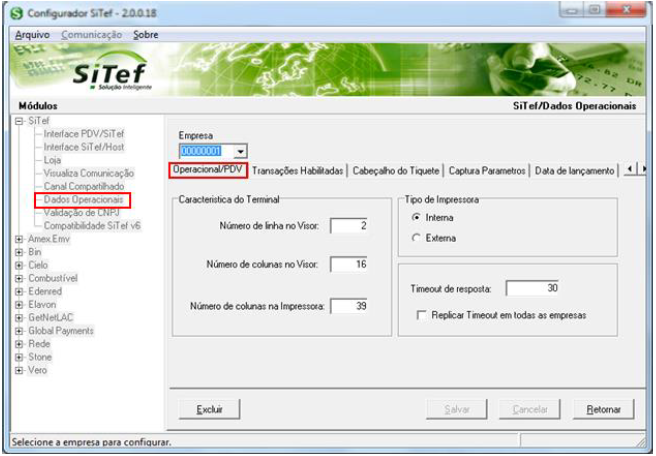Switch to the Transações Habilitadas tab
The height and width of the screenshot is (456, 656).
pyautogui.click(x=297, y=171)
